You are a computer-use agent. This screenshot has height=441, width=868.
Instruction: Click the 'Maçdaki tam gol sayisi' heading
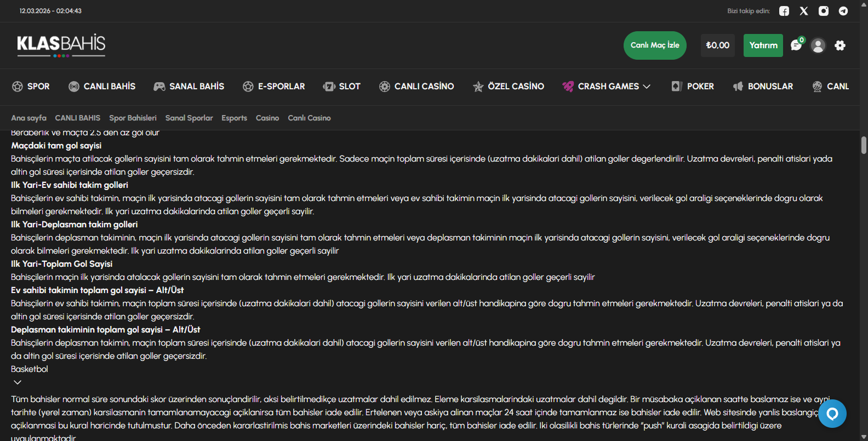point(56,146)
